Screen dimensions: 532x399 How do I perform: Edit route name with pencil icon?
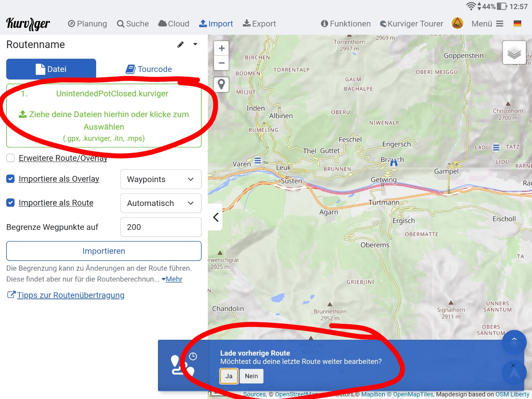[x=180, y=44]
